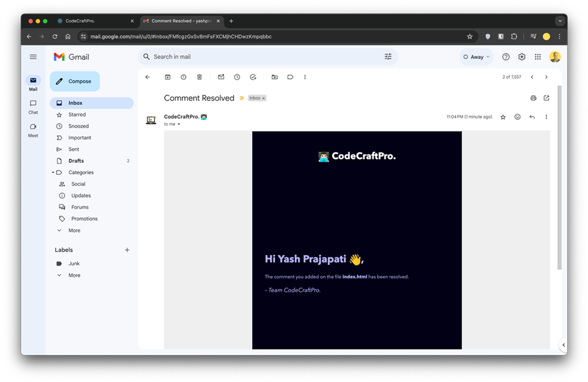The height and width of the screenshot is (382, 588).
Task: Mark the email as unread icon
Action: click(x=221, y=77)
